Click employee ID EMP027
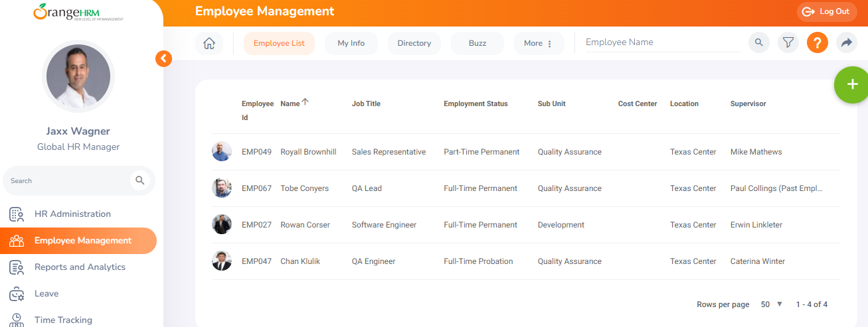 256,225
